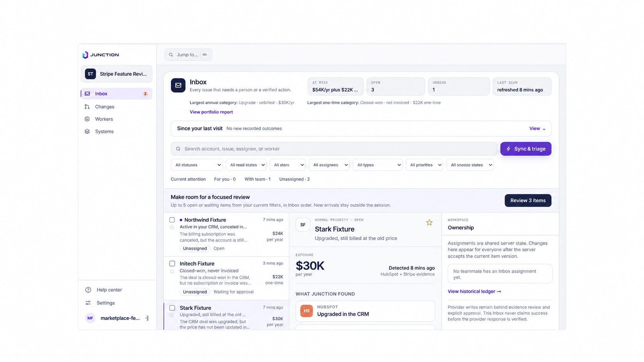Star the Northwind Fixture list item
644x362 pixels.
(x=172, y=227)
